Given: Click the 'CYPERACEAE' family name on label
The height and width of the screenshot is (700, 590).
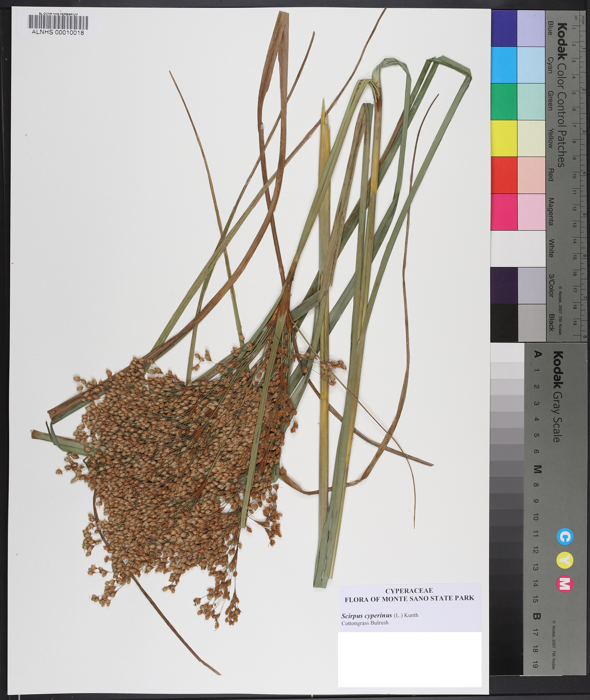Looking at the screenshot, I should pyautogui.click(x=409, y=590).
